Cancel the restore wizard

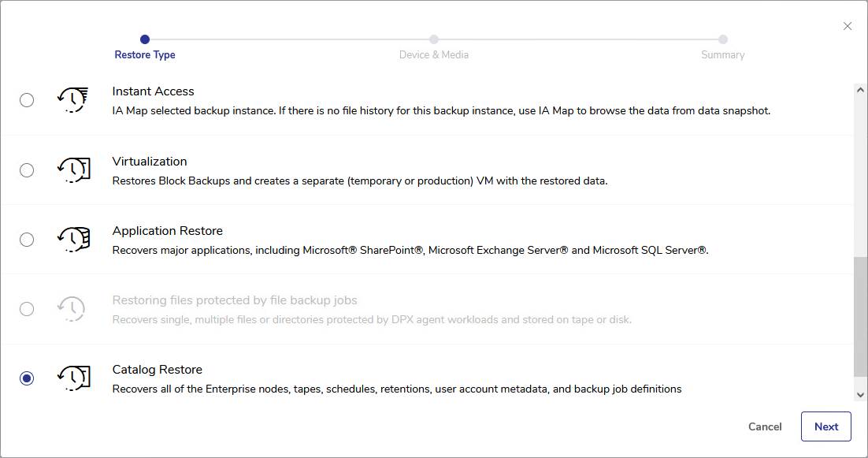tap(765, 426)
